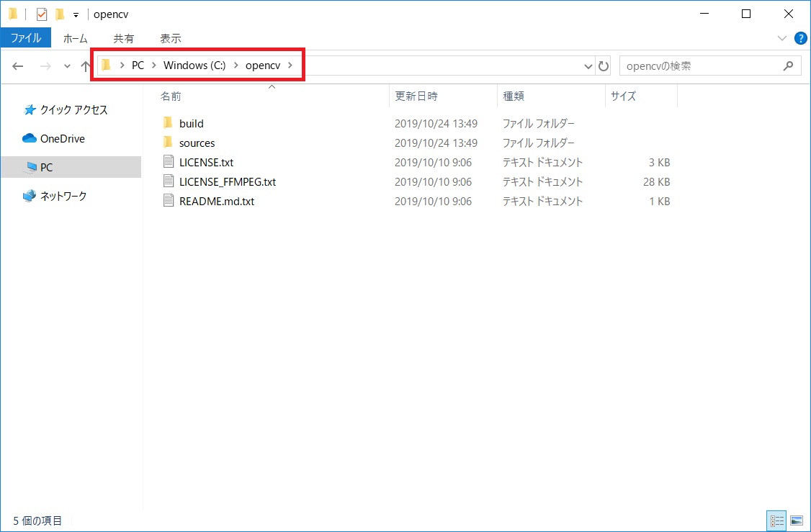This screenshot has height=532, width=811.
Task: Open the Quick Access Toolbar customize arrow
Action: click(x=76, y=15)
